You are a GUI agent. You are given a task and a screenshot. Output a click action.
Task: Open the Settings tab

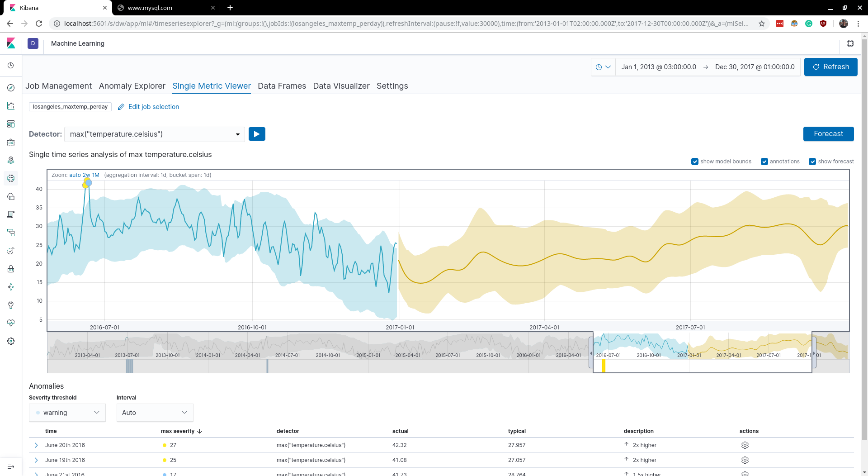coord(392,86)
